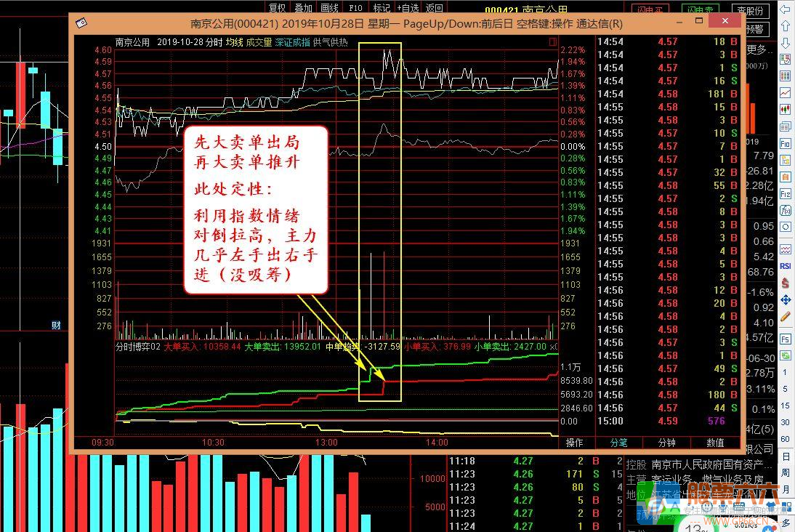Activate the blue four-way move arrows icon
This screenshot has width=795, height=532.
786,299
